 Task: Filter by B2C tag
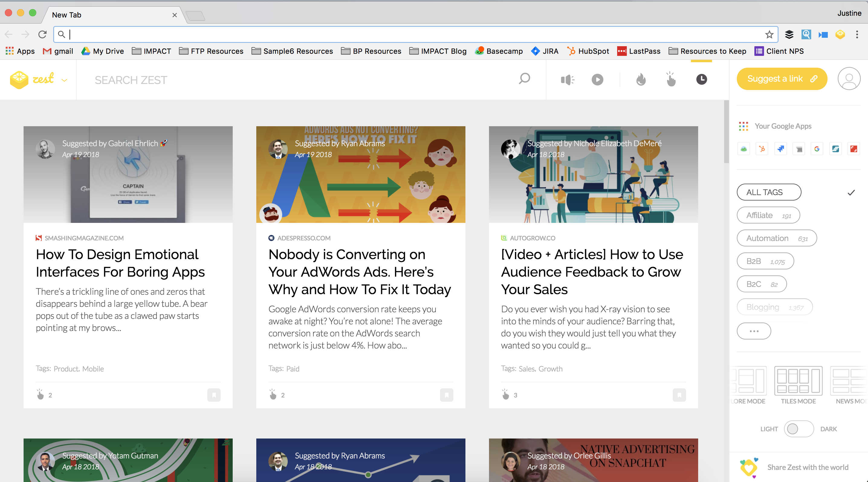point(762,284)
